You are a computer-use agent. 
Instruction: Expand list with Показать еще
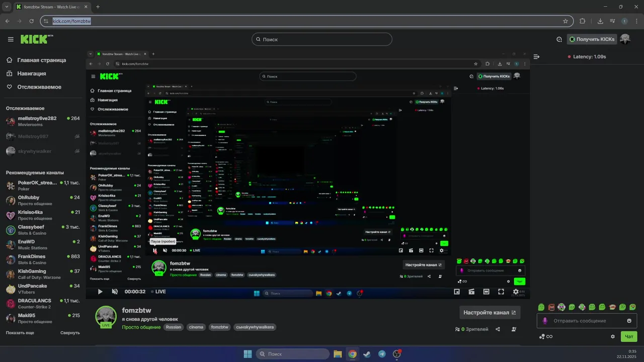(x=20, y=333)
